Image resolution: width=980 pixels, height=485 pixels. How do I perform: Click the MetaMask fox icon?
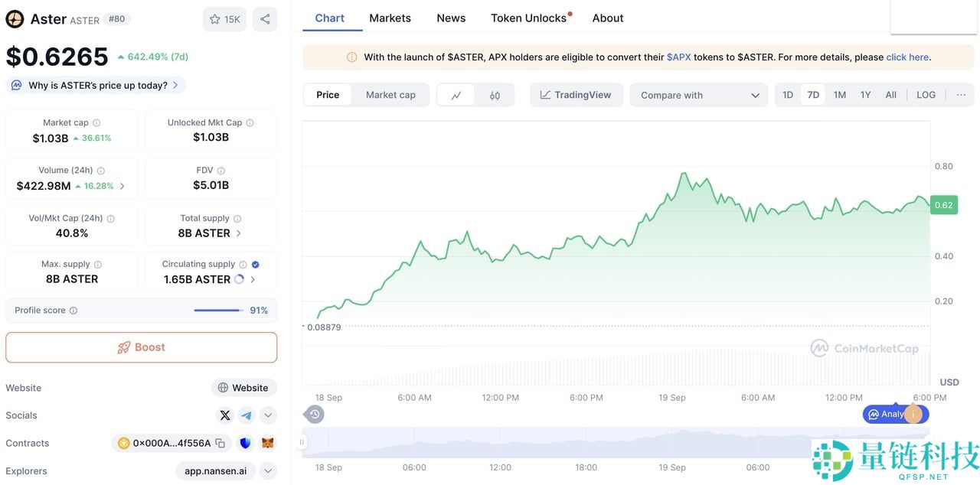point(268,443)
